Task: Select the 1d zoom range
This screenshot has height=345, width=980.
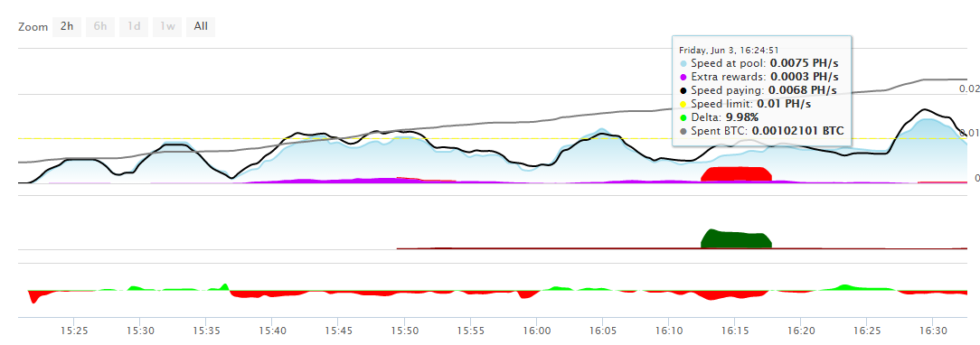Action: [134, 26]
